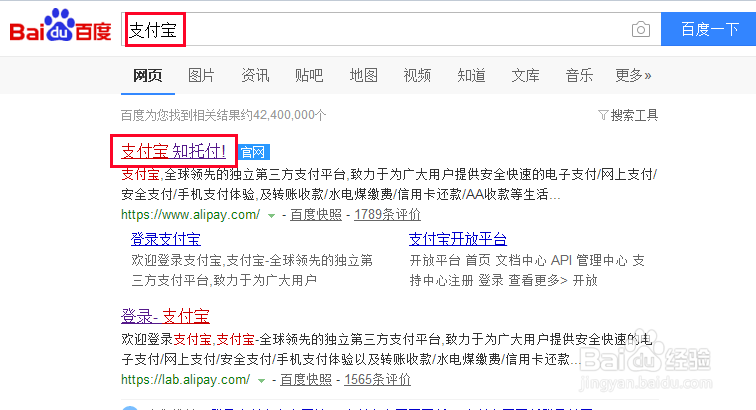The image size is (756, 410).
Task: Open the 支付宝开放平台 sublink
Action: coord(458,239)
